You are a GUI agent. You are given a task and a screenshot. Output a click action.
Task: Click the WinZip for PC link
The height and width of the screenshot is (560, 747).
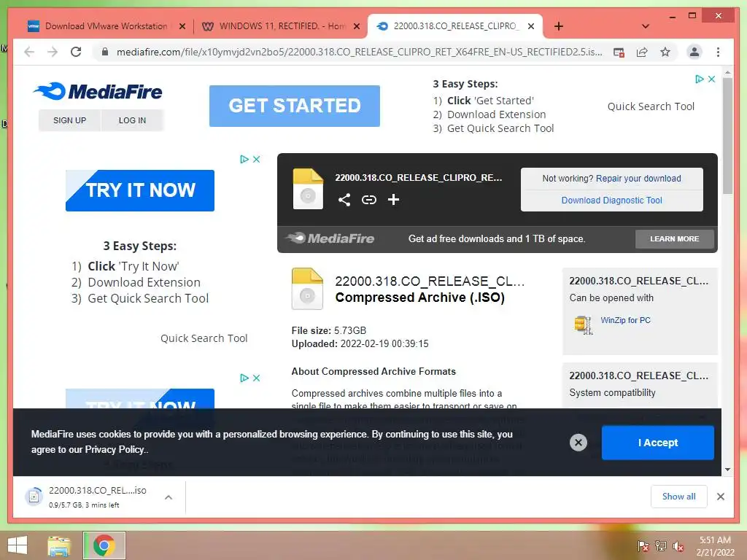(x=625, y=321)
